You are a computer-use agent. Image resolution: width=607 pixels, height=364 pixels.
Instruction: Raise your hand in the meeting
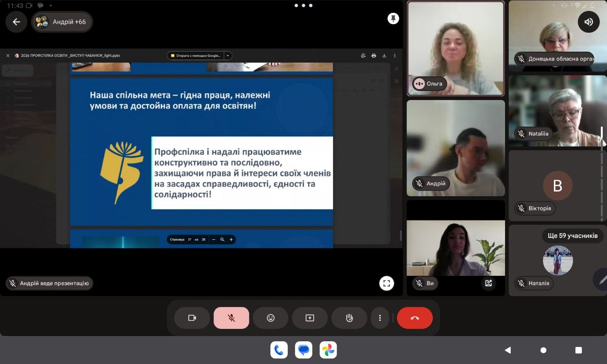(349, 318)
